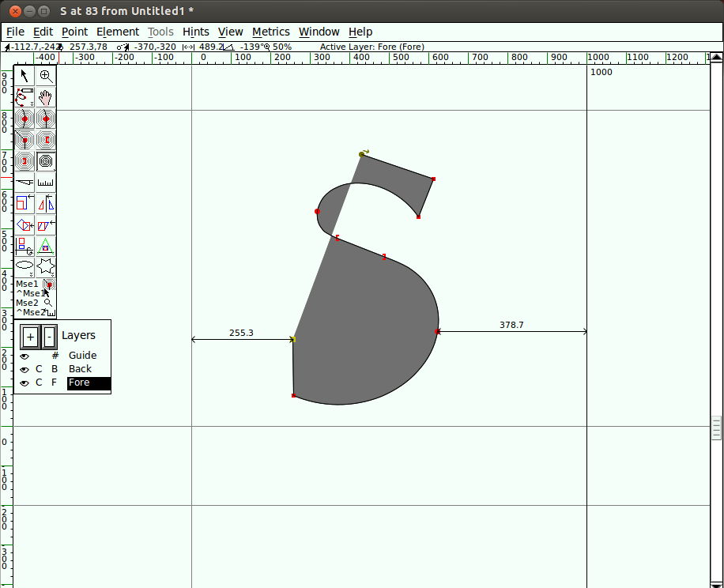
Task: Select the Perspective transform tool
Action: click(46, 247)
